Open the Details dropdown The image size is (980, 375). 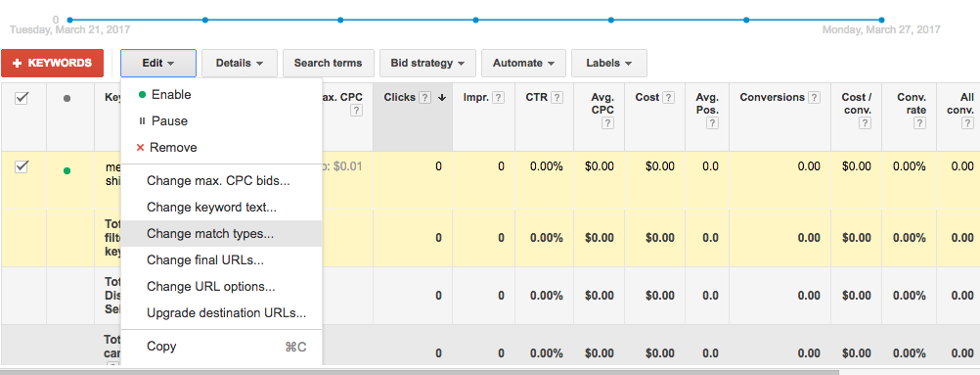coord(240,64)
